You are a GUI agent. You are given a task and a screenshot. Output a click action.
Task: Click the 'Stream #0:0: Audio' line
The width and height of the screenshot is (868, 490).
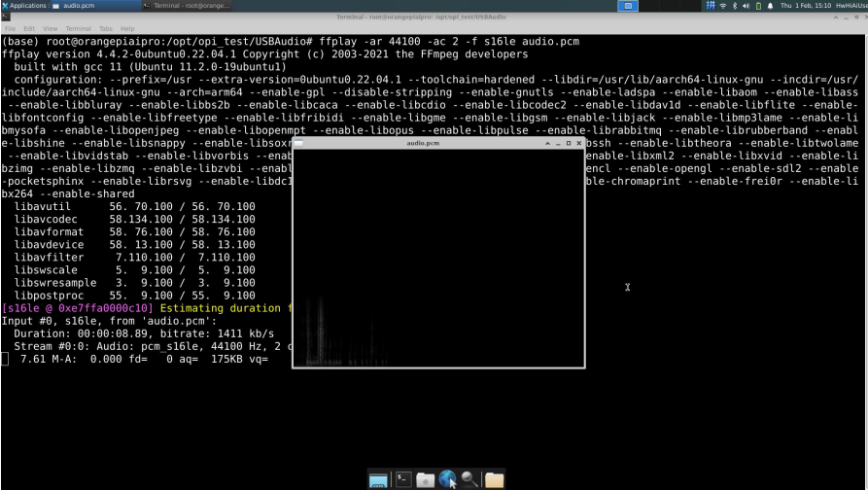(x=153, y=347)
